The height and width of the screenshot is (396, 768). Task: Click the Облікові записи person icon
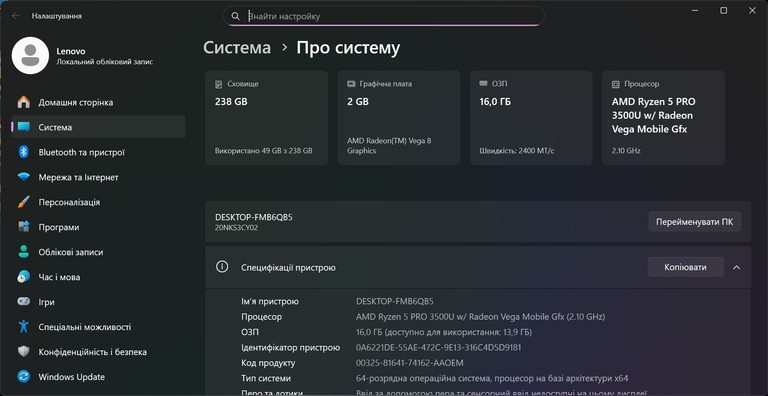(24, 252)
